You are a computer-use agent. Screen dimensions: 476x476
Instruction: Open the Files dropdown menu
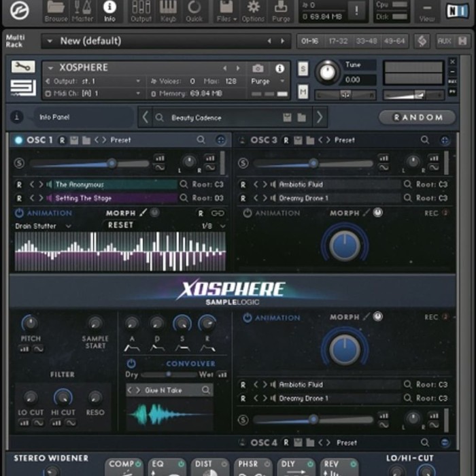226,12
